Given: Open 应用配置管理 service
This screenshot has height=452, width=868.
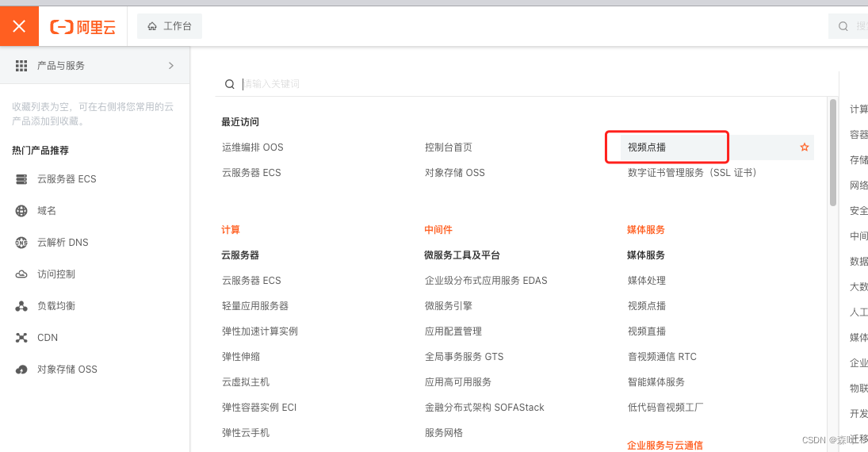Looking at the screenshot, I should pos(453,331).
